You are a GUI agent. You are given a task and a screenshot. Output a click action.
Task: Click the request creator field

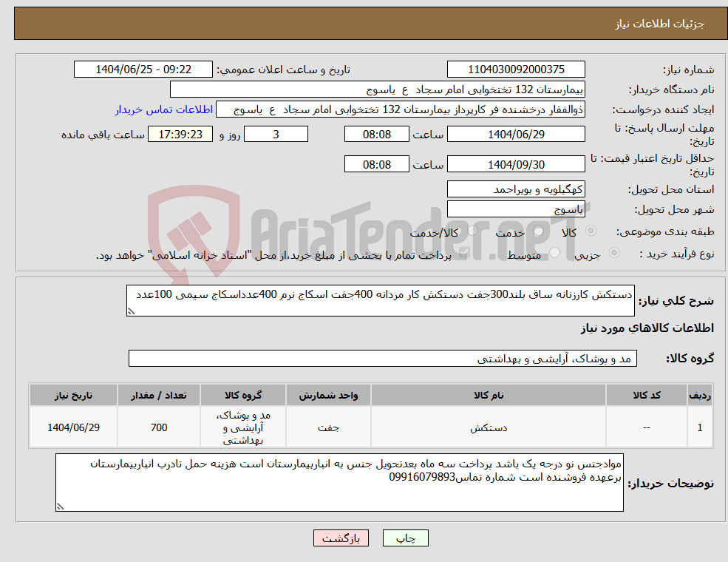click(x=400, y=109)
